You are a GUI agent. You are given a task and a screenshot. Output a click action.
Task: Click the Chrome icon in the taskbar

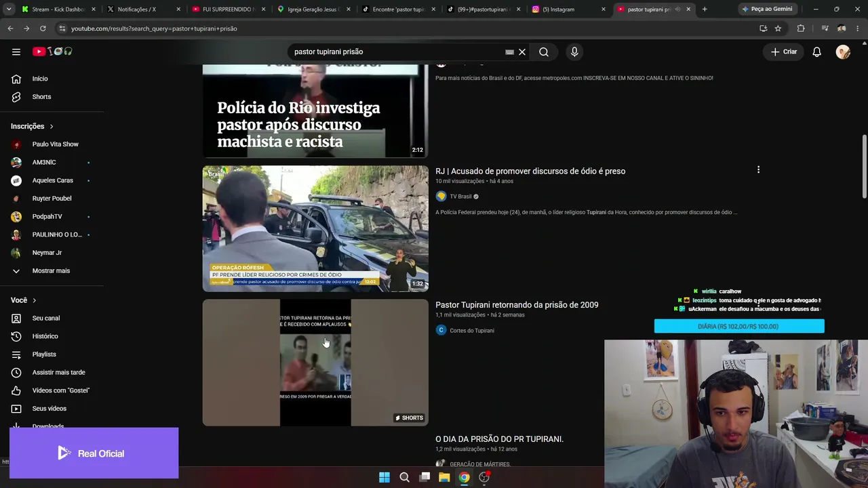tap(464, 477)
